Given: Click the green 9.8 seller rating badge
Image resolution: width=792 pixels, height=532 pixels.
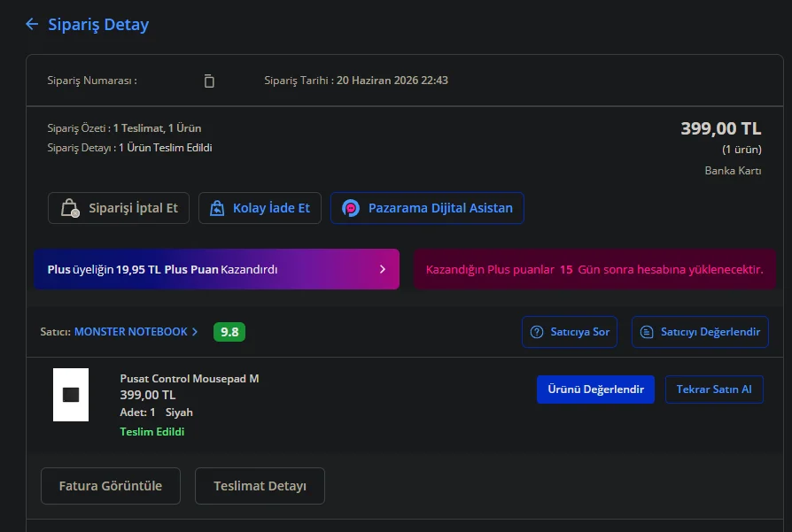Looking at the screenshot, I should [x=229, y=332].
